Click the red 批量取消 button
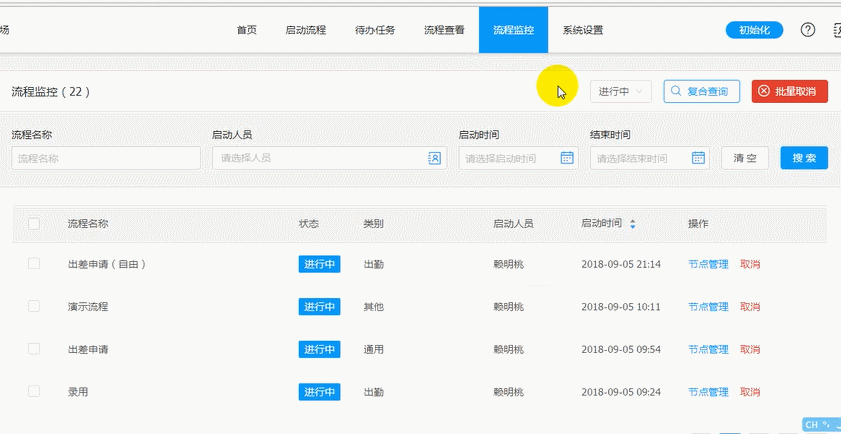 click(x=790, y=92)
